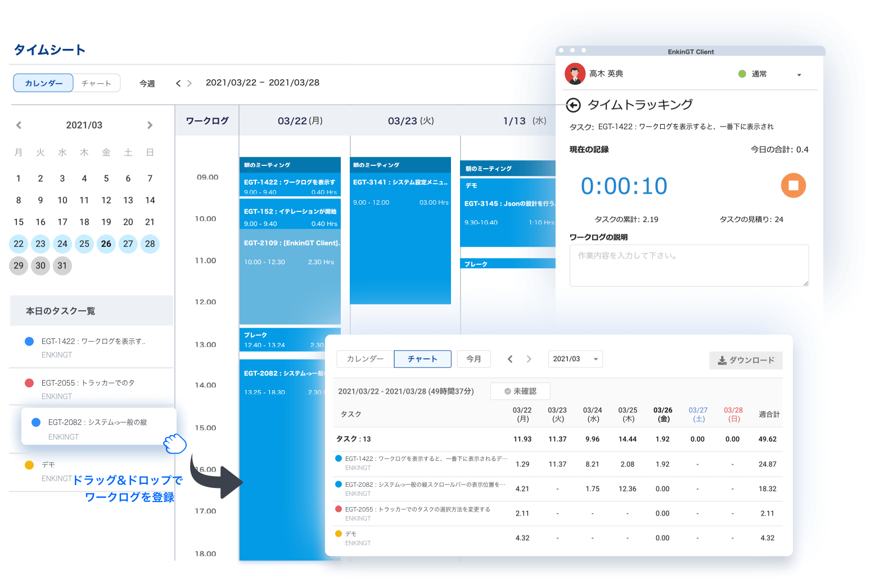Show the next week in the timesheet header
This screenshot has width=875, height=588.
point(190,83)
